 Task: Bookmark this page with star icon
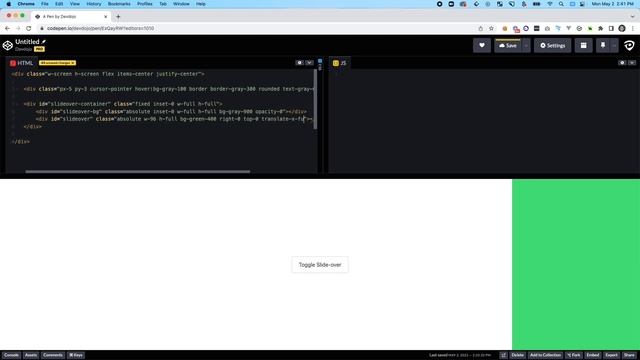point(491,28)
